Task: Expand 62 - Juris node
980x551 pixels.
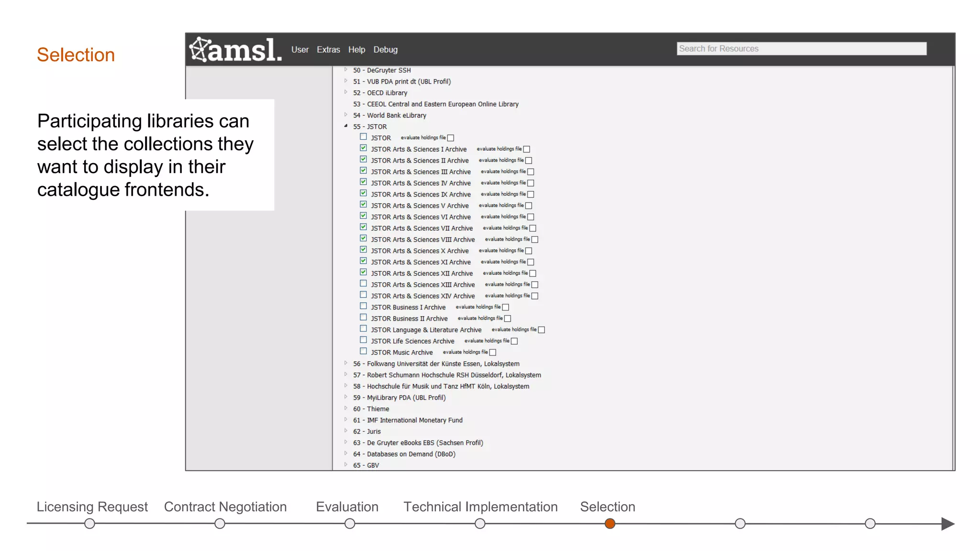Action: [345, 431]
